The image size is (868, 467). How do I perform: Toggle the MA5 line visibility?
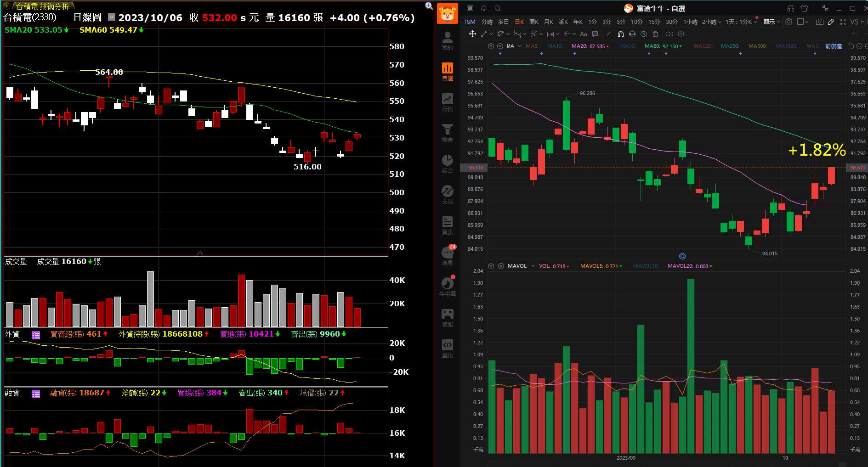(532, 46)
